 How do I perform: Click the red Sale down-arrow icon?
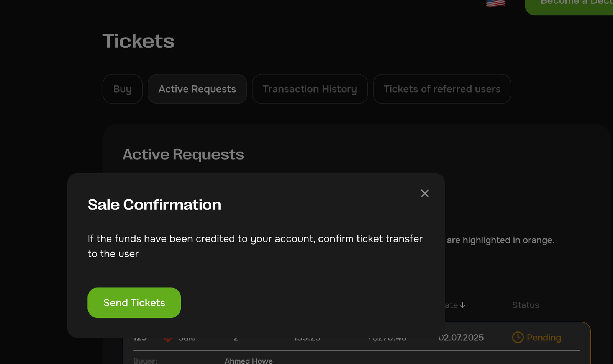(x=167, y=340)
